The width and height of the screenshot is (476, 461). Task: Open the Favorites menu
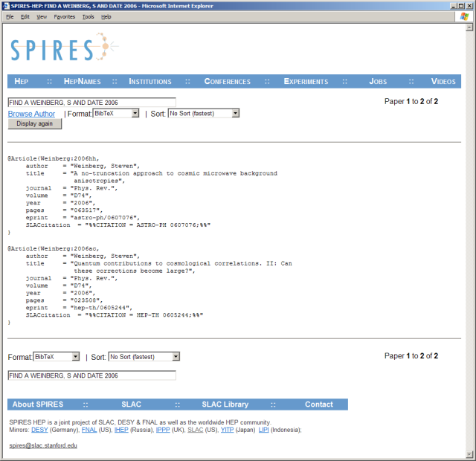(x=65, y=16)
